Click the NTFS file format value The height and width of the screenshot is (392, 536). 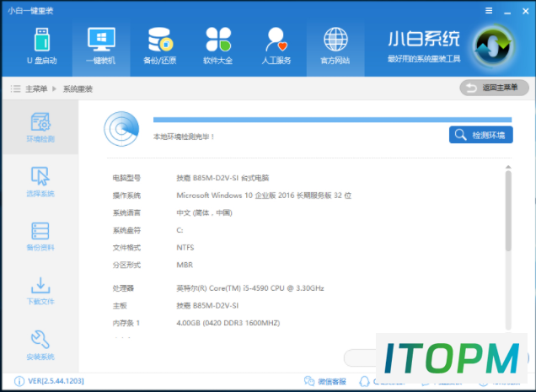pos(185,247)
